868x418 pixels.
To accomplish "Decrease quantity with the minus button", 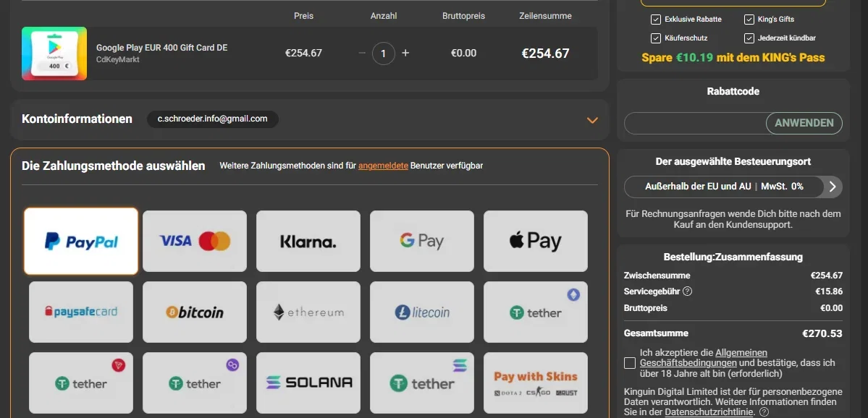I will [x=362, y=53].
